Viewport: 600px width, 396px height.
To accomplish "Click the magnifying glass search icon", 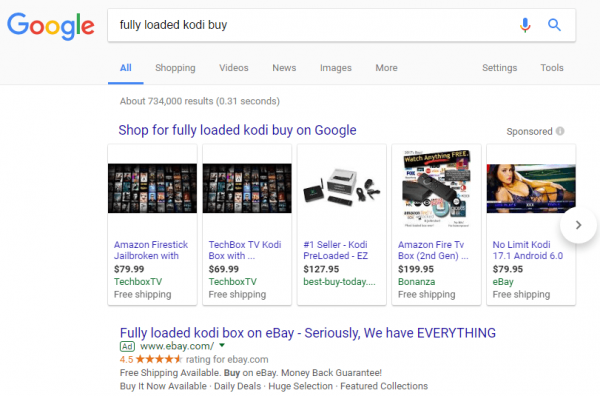I will click(554, 25).
